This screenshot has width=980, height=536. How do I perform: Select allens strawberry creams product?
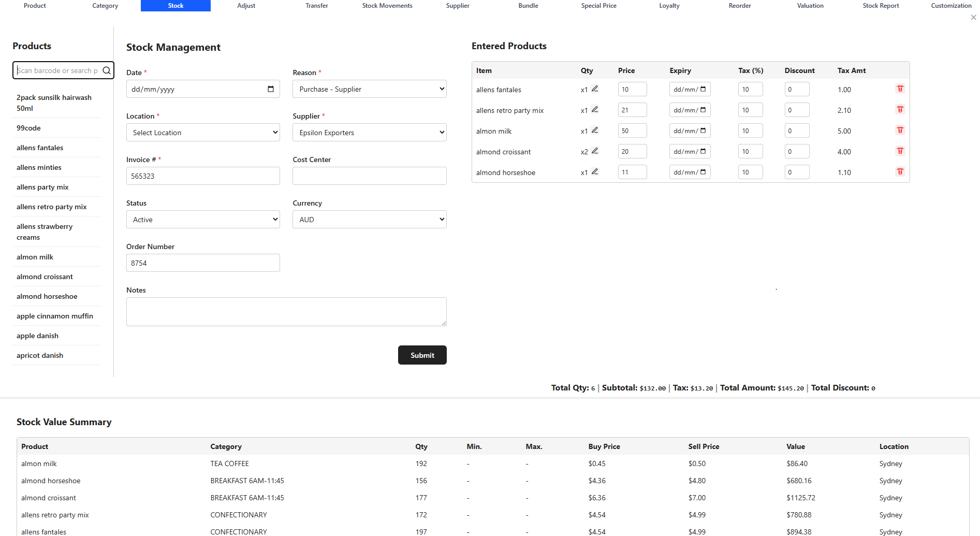tap(56, 232)
